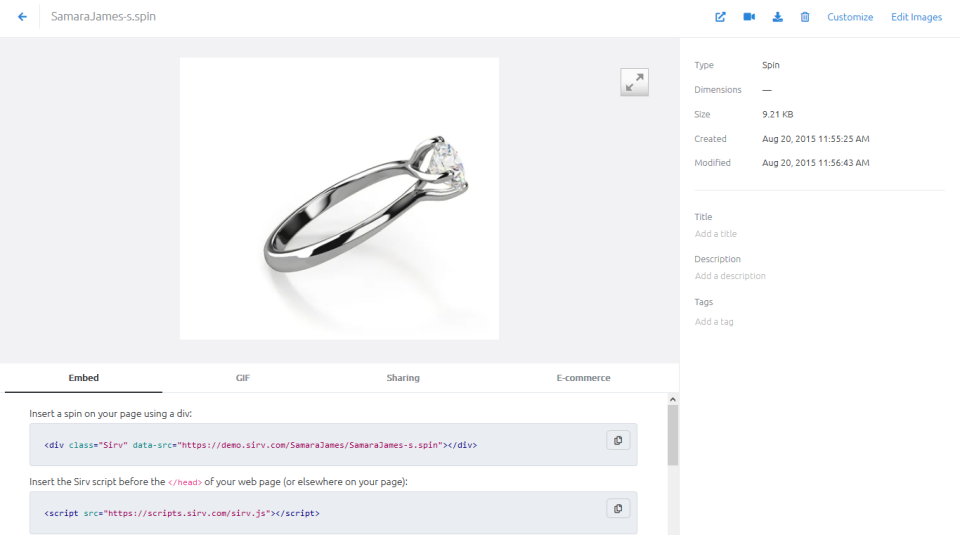Click the embed panel scrollbar
The image size is (960, 535).
[x=673, y=435]
